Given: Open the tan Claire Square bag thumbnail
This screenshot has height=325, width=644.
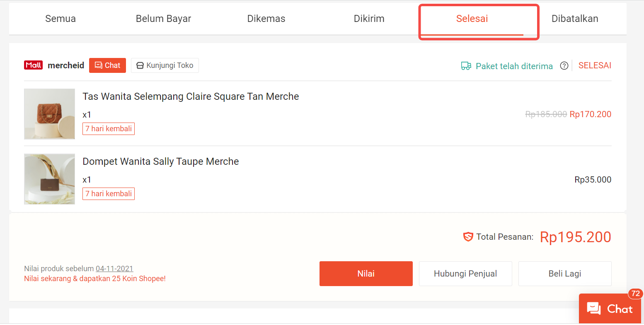Looking at the screenshot, I should [50, 114].
